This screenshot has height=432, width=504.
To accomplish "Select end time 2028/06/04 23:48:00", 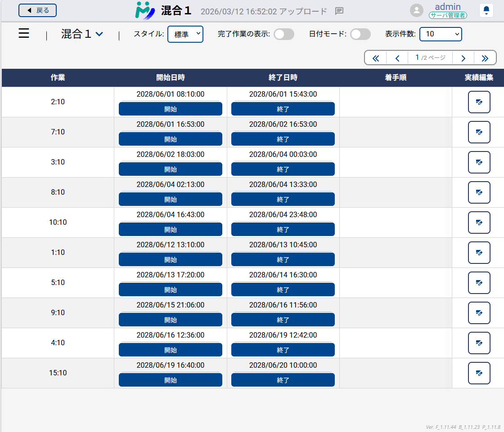I will tap(283, 214).
